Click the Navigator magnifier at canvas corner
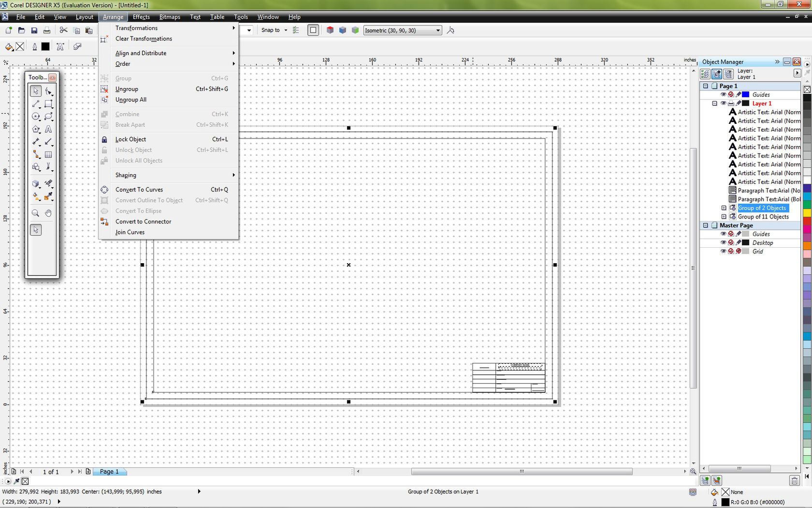812x508 pixels. point(693,472)
